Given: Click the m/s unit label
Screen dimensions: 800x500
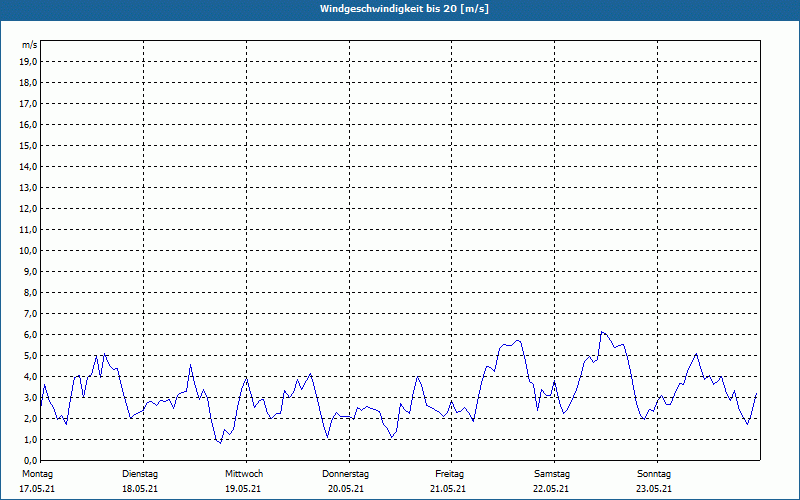Looking at the screenshot, I should point(30,45).
